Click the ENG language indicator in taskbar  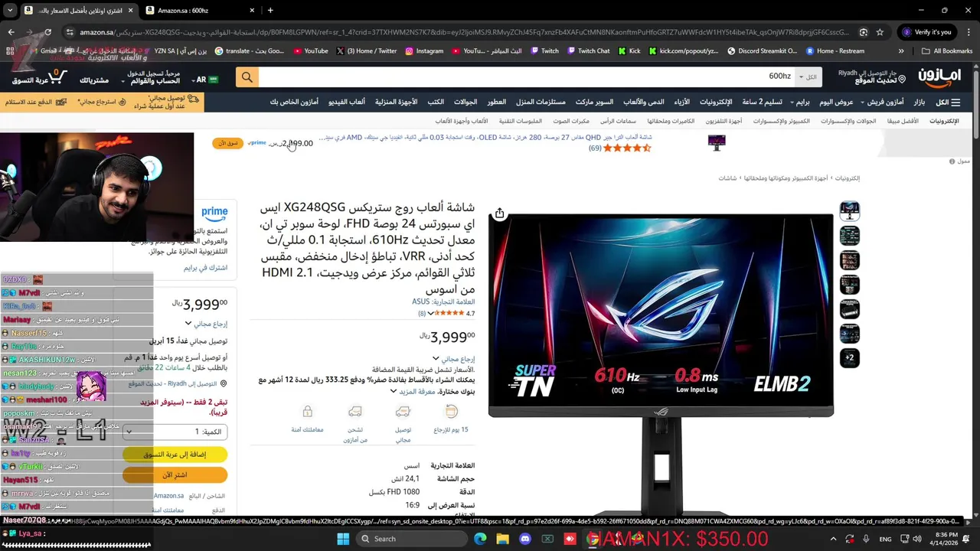(x=885, y=539)
